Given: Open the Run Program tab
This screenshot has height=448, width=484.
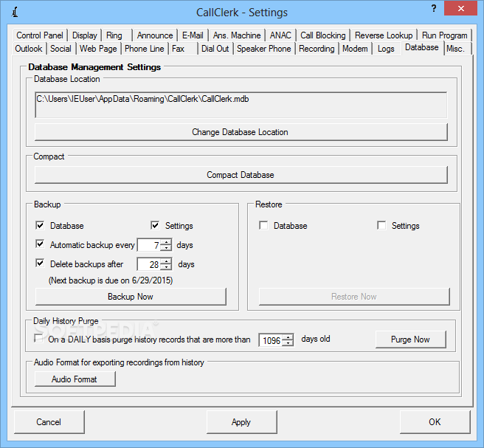Looking at the screenshot, I should 444,35.
